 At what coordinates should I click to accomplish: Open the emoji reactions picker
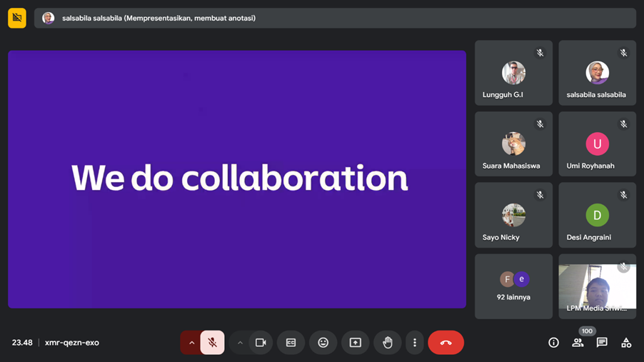[323, 343]
